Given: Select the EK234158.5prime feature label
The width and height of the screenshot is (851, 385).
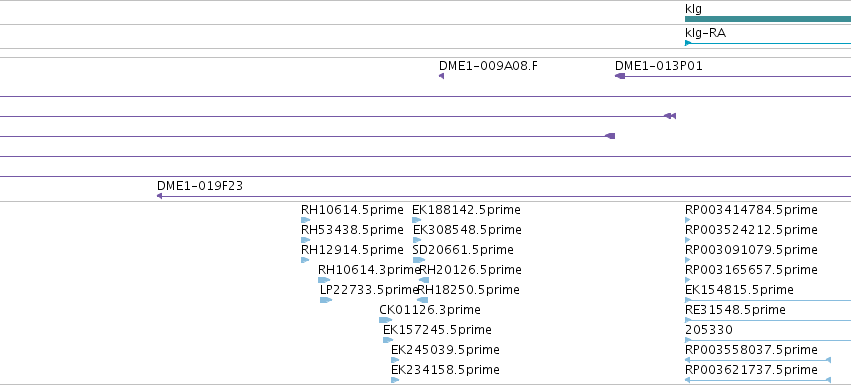Looking at the screenshot, I should coord(445,370).
